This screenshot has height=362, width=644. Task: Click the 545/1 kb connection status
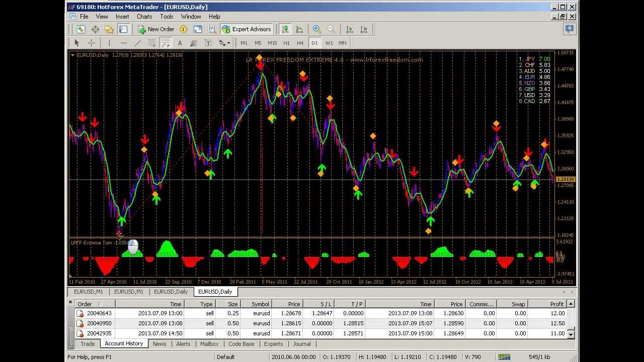point(539,357)
